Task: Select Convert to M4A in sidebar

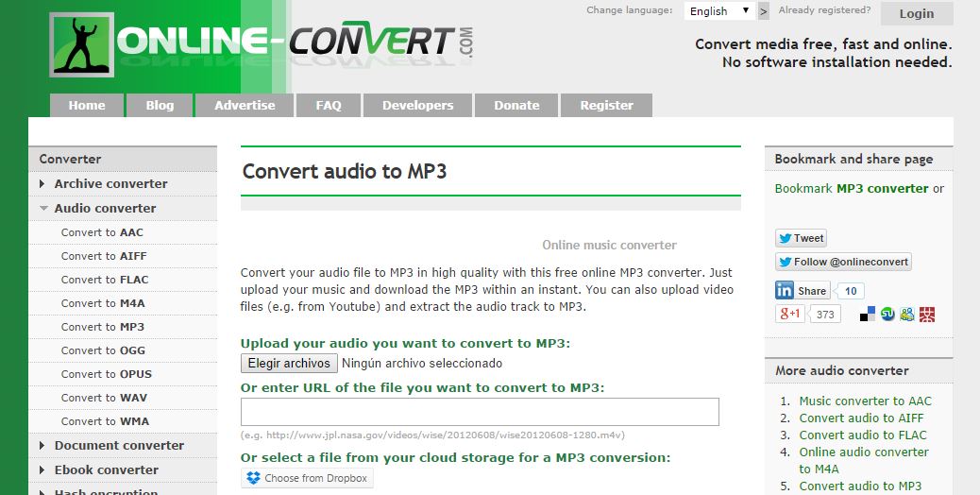Action: click(x=103, y=303)
